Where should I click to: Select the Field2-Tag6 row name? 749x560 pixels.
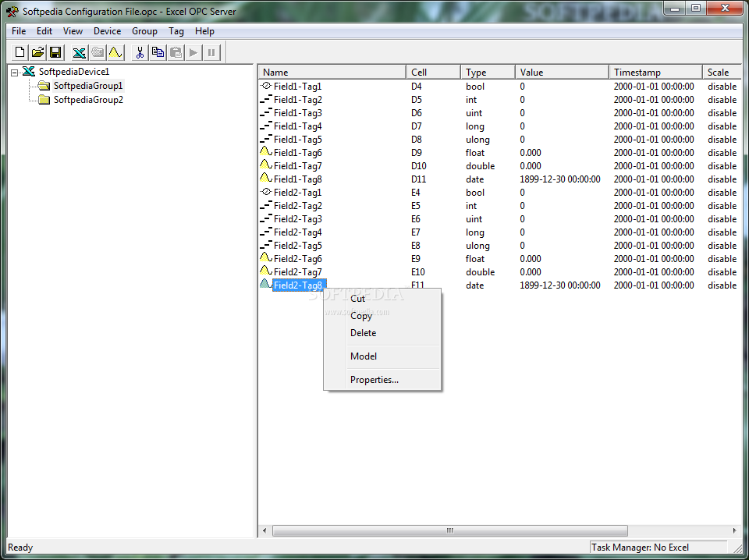point(297,259)
